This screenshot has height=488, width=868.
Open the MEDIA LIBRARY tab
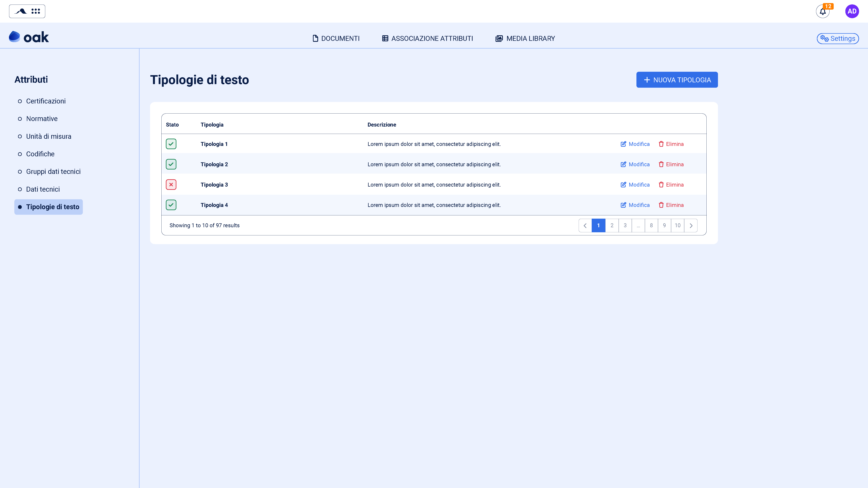point(525,38)
